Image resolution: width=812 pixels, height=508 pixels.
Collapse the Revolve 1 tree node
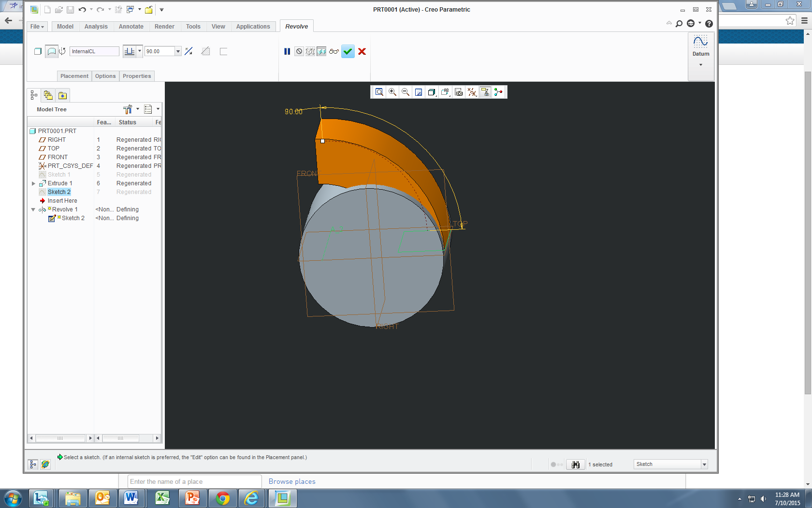click(33, 209)
